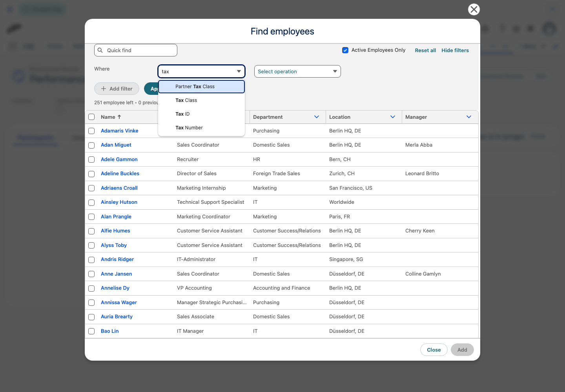Click the disabled Add button

(x=462, y=350)
